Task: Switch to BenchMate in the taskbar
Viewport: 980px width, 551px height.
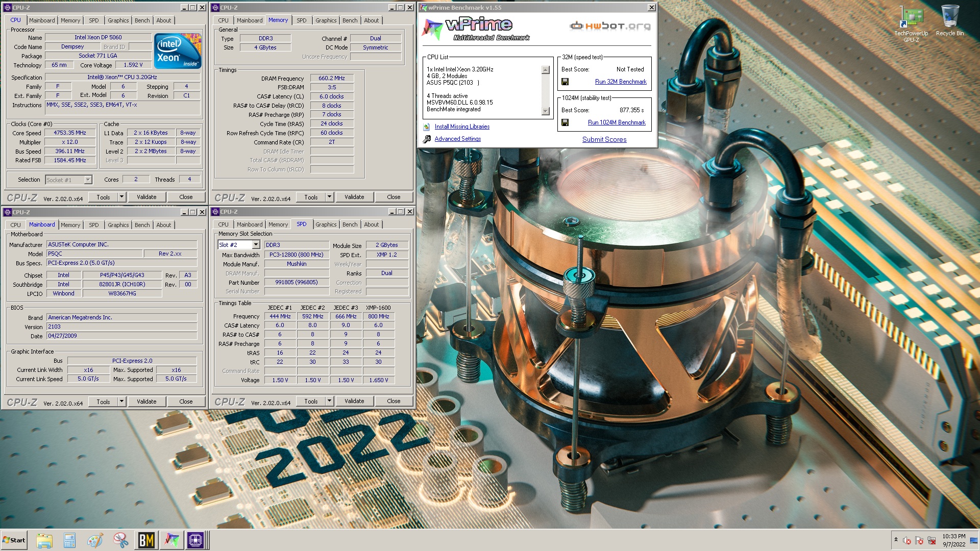Action: tap(146, 540)
